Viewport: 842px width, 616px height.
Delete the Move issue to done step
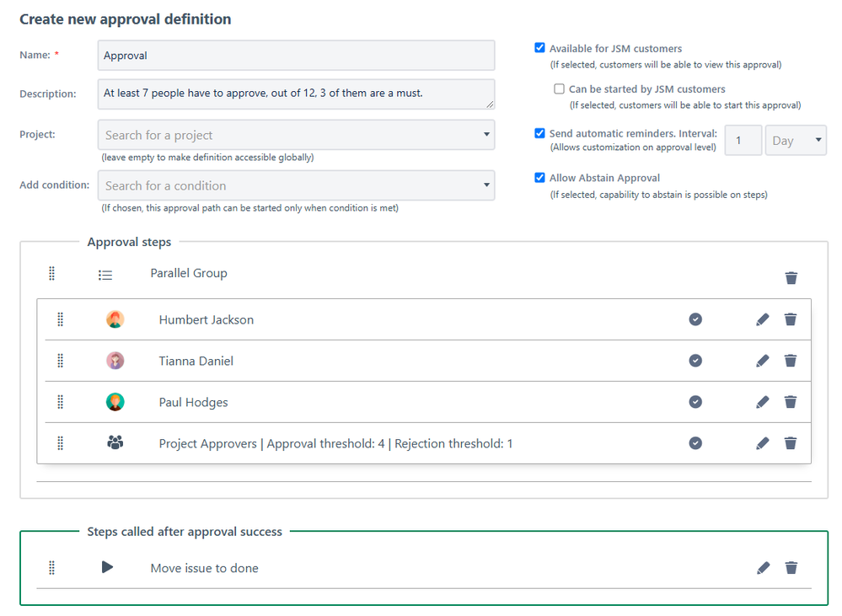pyautogui.click(x=791, y=568)
